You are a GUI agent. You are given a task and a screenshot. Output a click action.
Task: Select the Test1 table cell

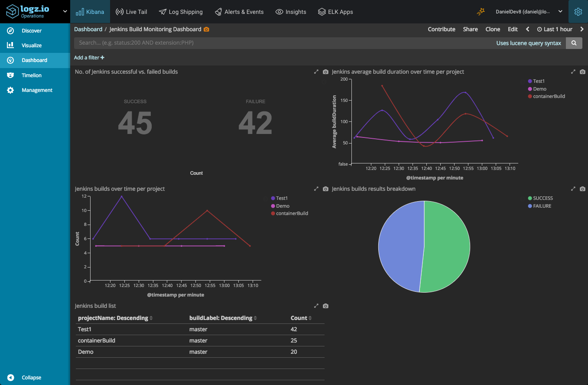pyautogui.click(x=85, y=329)
